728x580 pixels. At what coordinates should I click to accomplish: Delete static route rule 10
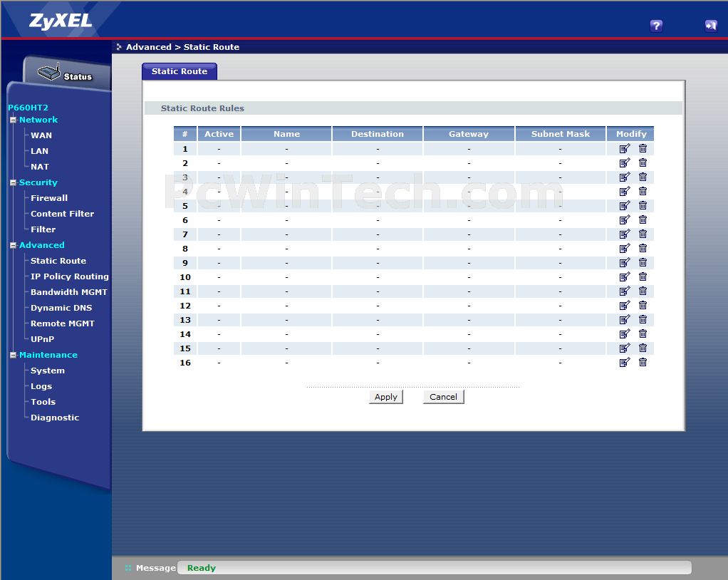point(643,276)
